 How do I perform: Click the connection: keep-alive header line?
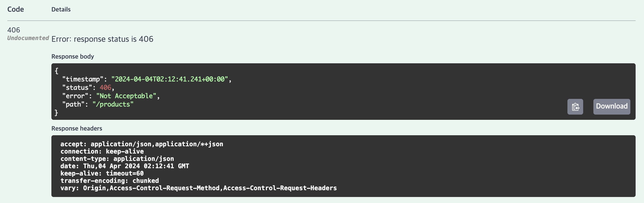pos(102,151)
